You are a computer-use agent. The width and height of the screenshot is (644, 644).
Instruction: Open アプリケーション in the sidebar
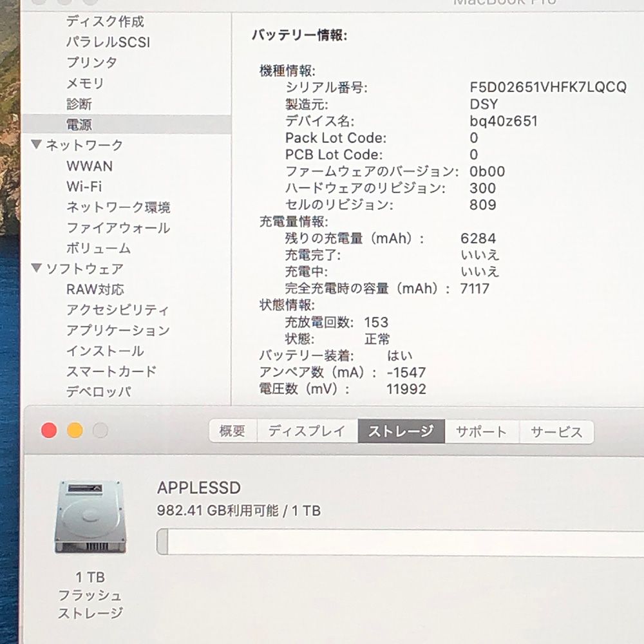tap(118, 330)
